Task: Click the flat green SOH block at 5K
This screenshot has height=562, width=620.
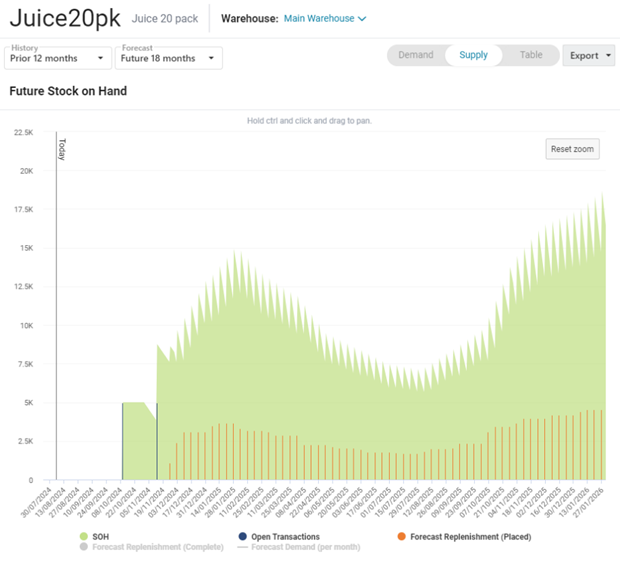Action: coord(135,440)
